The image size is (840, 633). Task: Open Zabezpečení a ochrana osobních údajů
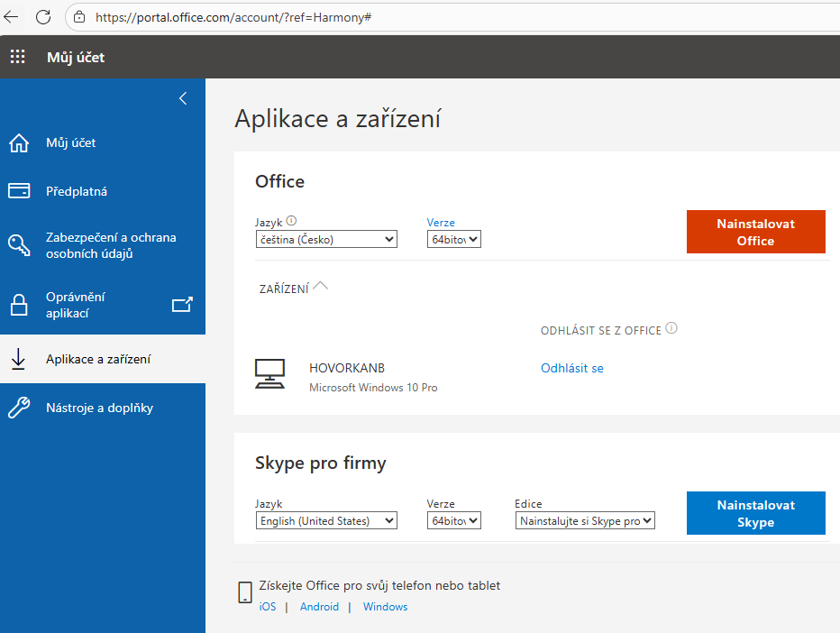tap(18, 244)
